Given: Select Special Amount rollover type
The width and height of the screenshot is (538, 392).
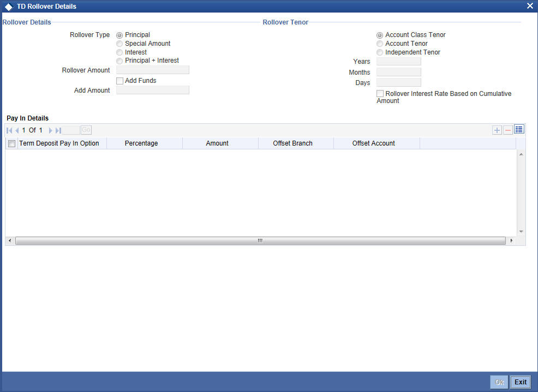Looking at the screenshot, I should (x=119, y=44).
